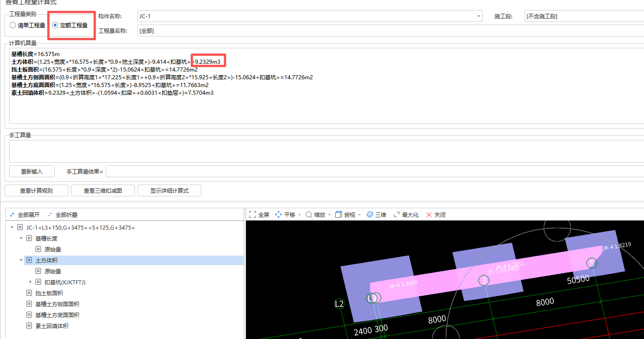Click 全部展开 to expand all nodes
This screenshot has width=644, height=339.
[x=25, y=215]
